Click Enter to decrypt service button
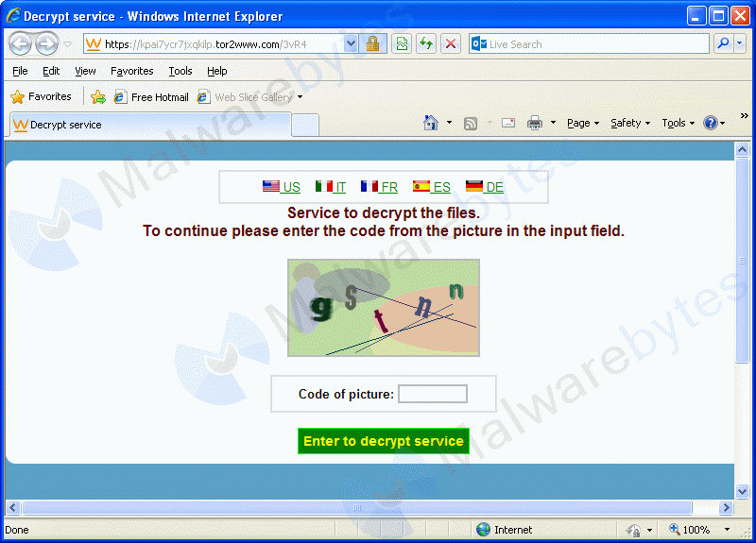 tap(384, 441)
